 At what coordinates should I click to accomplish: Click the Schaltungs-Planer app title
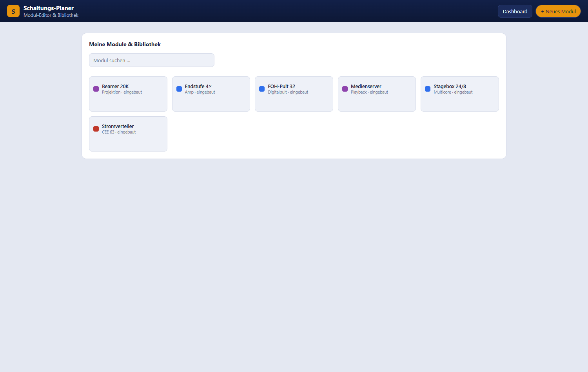click(x=49, y=8)
